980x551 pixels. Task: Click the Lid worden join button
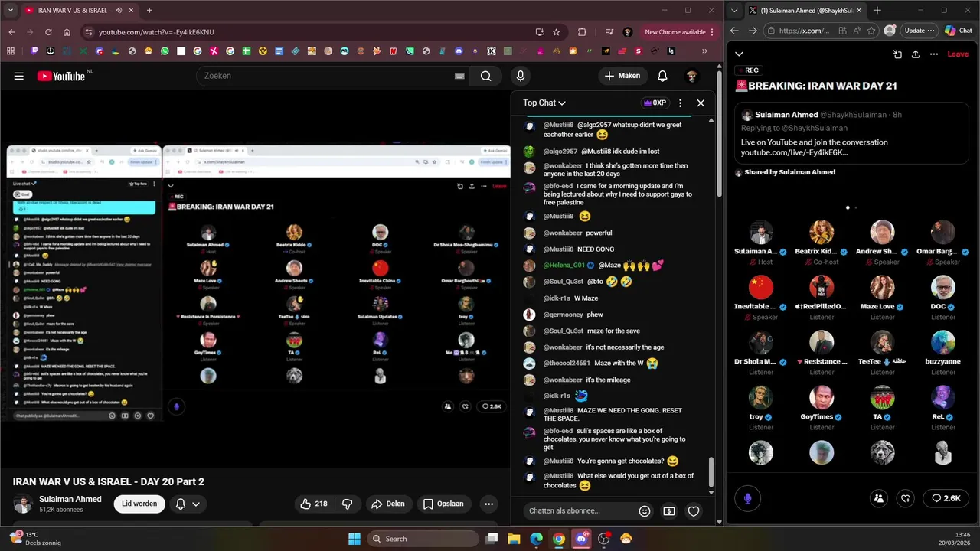click(139, 504)
